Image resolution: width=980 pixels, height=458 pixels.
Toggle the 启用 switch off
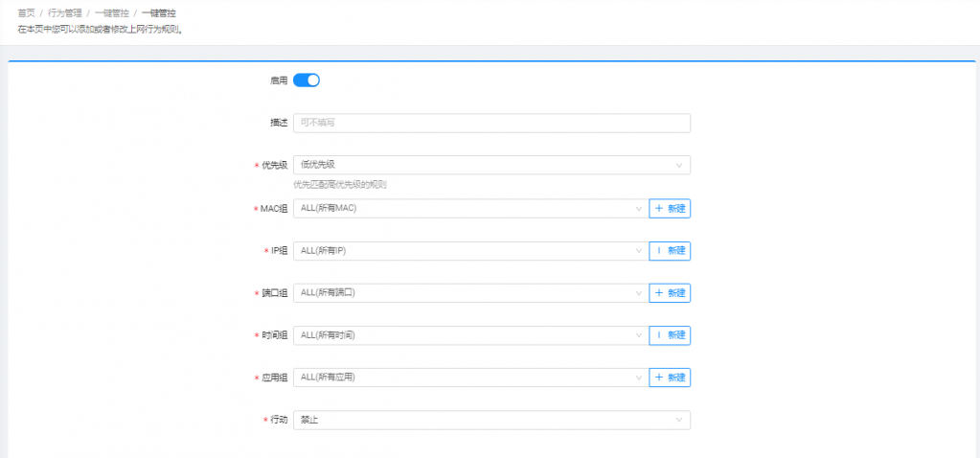(307, 80)
